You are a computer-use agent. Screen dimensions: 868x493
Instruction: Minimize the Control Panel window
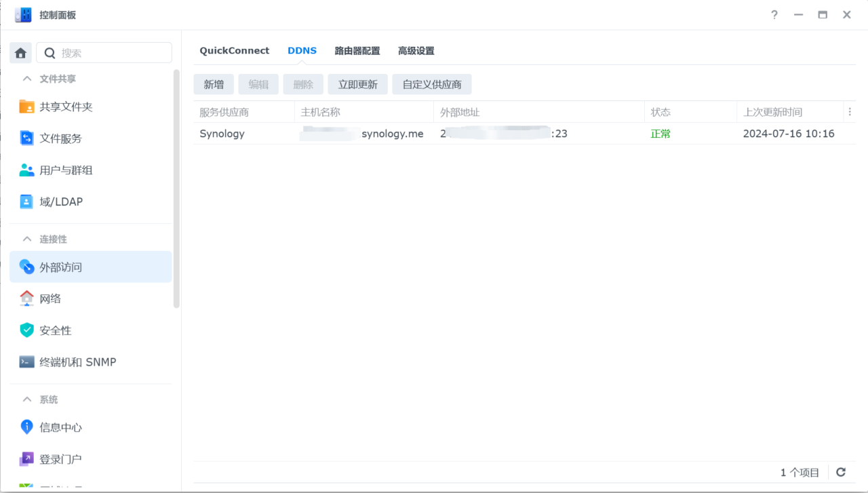[799, 15]
